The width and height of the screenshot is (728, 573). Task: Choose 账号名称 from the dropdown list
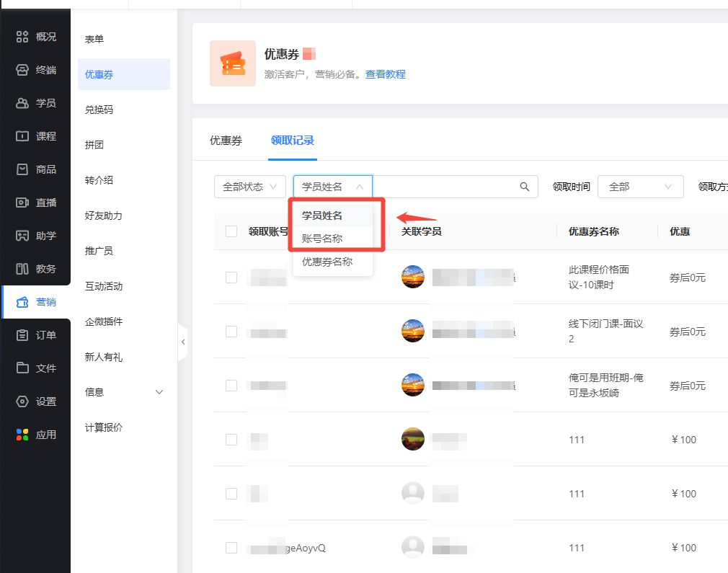(322, 239)
